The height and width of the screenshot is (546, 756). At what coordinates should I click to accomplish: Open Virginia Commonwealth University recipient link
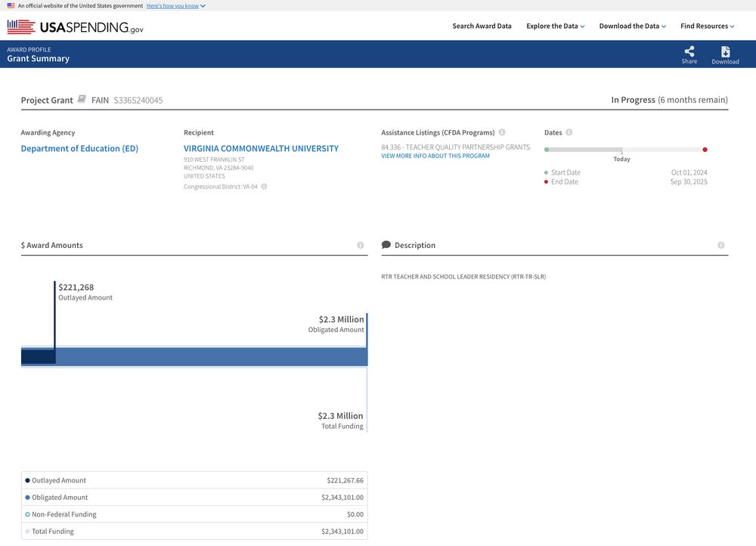[261, 148]
